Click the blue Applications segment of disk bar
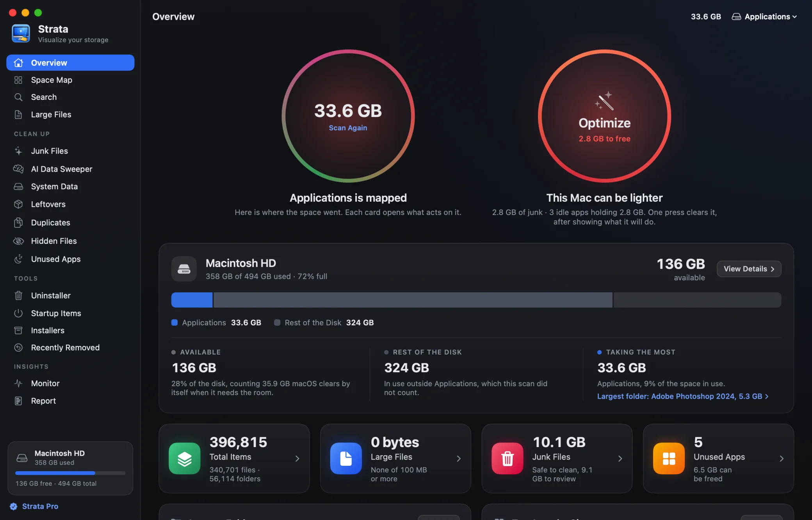The height and width of the screenshot is (520, 812). (x=192, y=300)
